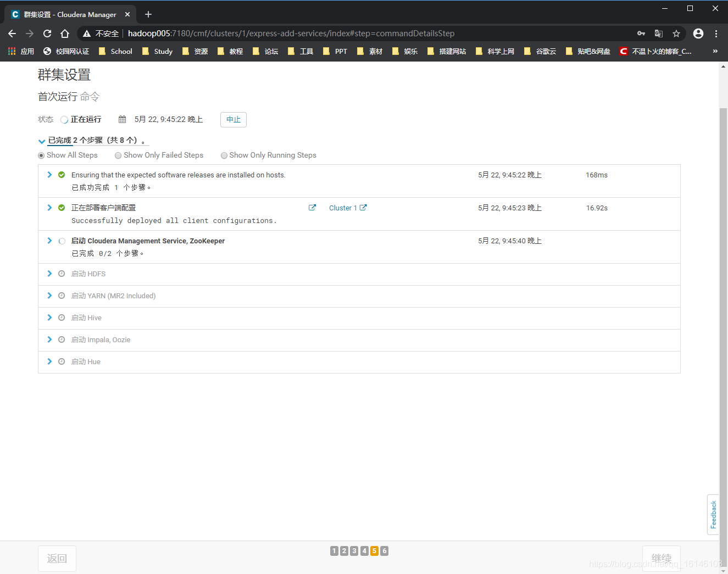The width and height of the screenshot is (728, 574).
Task: Open Chrome three-dot menu
Action: (x=716, y=34)
